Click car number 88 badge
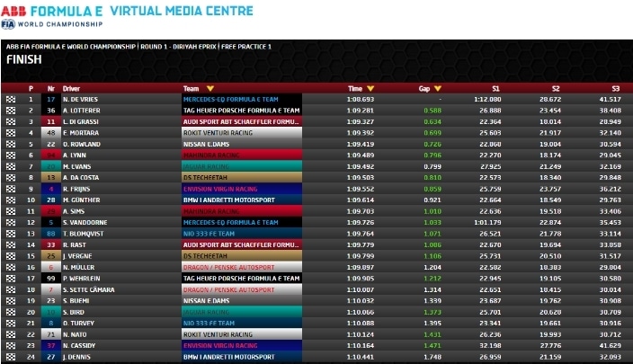Image resolution: width=633 pixels, height=364 pixels. [x=51, y=234]
